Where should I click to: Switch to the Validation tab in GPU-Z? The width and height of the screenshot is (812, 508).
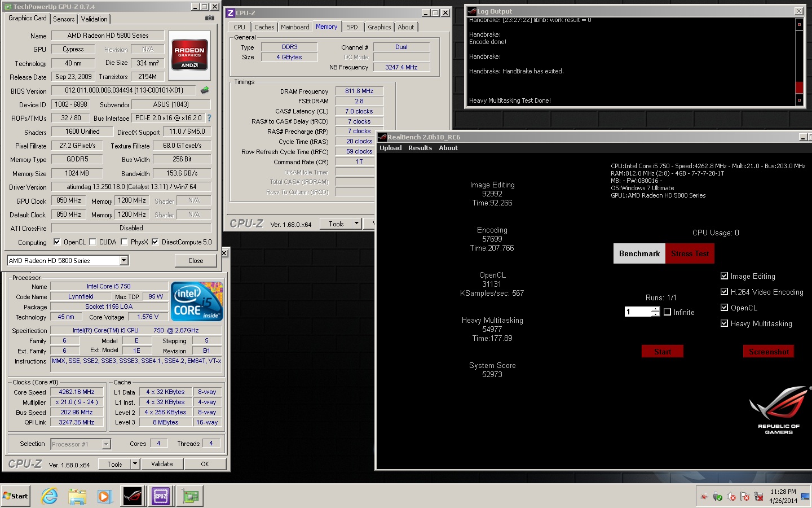94,19
